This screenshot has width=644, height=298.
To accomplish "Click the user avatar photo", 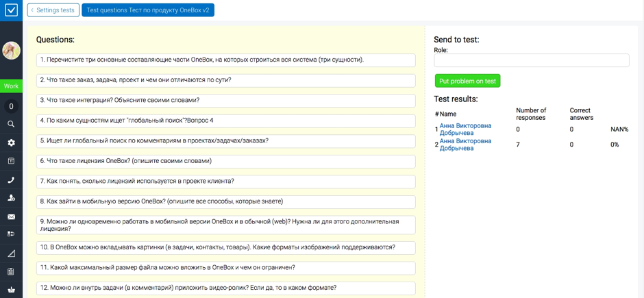I will [11, 50].
